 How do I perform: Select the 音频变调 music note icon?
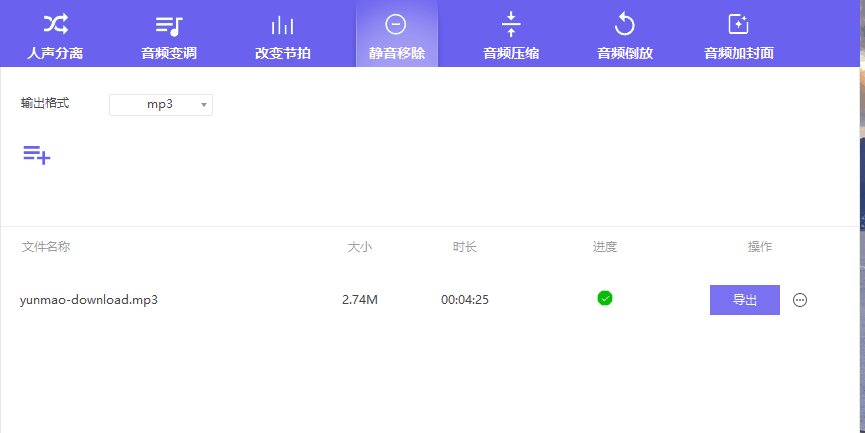tap(169, 25)
